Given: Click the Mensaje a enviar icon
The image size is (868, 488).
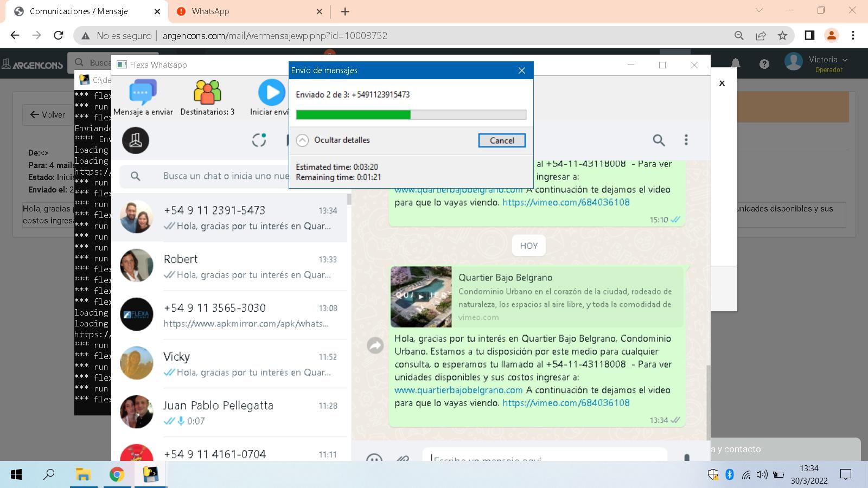Looking at the screenshot, I should point(143,92).
